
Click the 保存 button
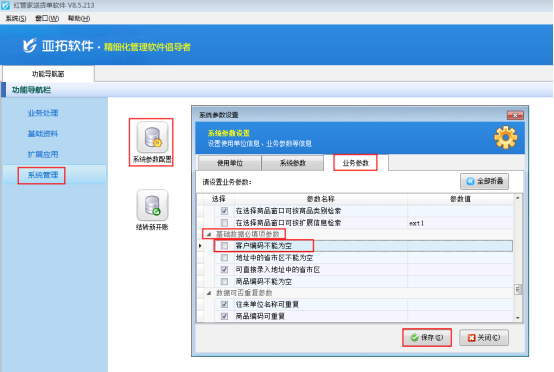point(427,338)
